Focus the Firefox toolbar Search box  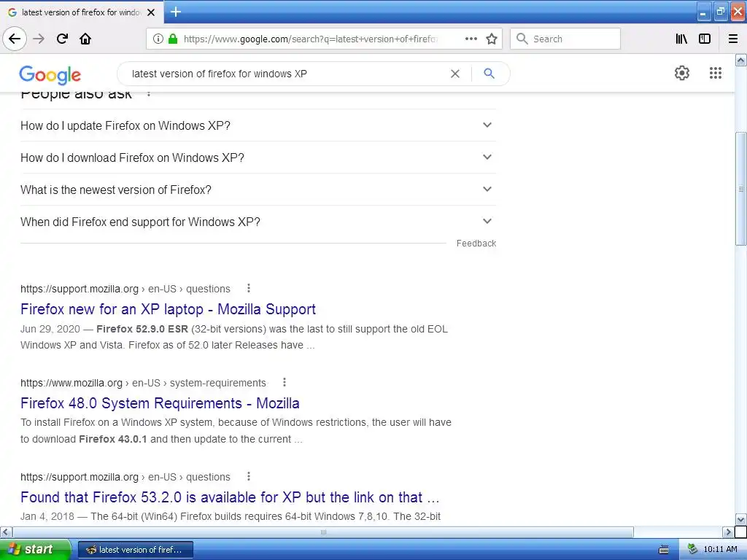click(x=565, y=39)
